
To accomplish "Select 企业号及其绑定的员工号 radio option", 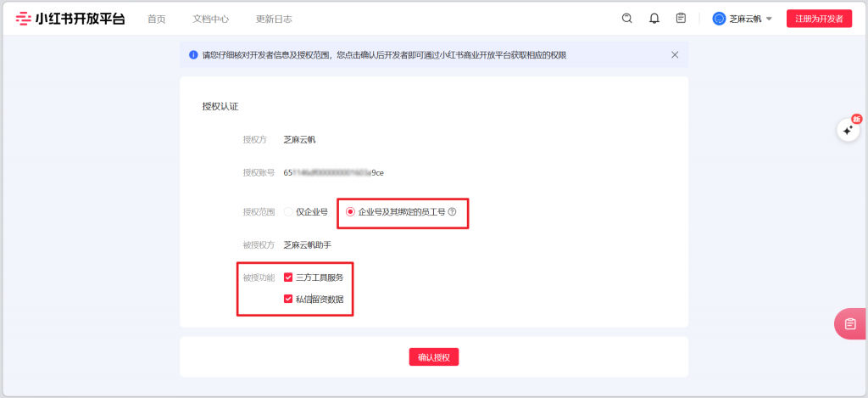I will (x=350, y=212).
